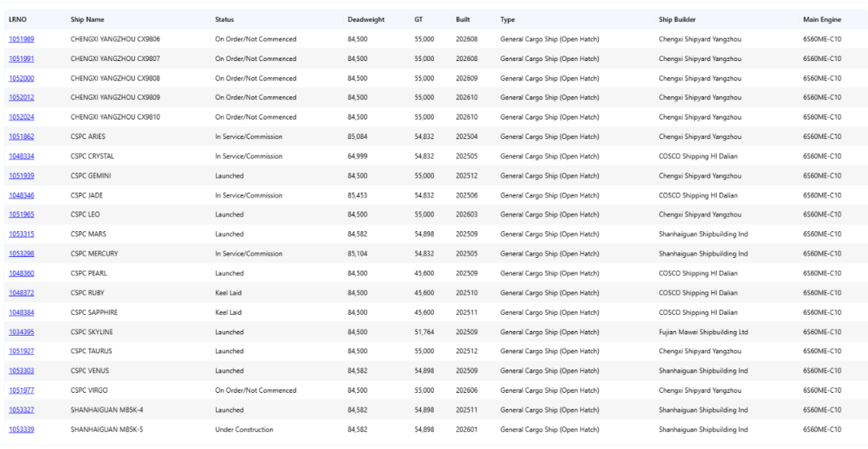The image size is (868, 449).
Task: Open LRNO link 1051927
Action: (21, 351)
